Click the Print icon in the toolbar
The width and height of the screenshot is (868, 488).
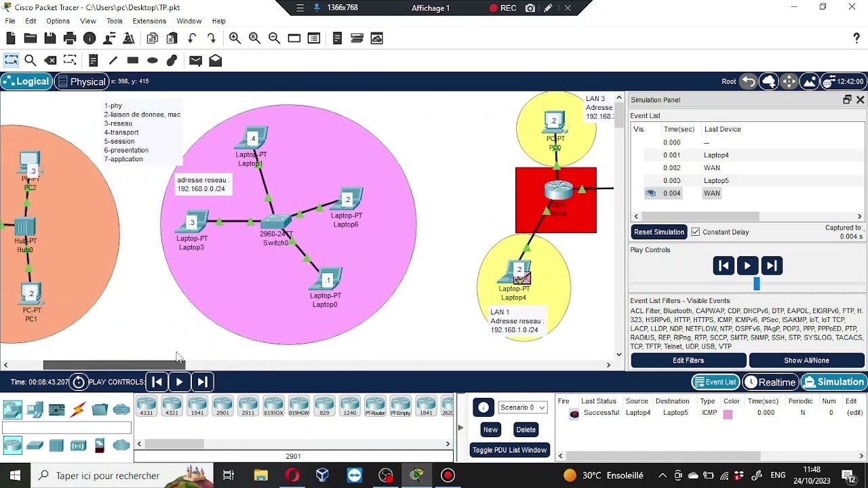coord(70,39)
